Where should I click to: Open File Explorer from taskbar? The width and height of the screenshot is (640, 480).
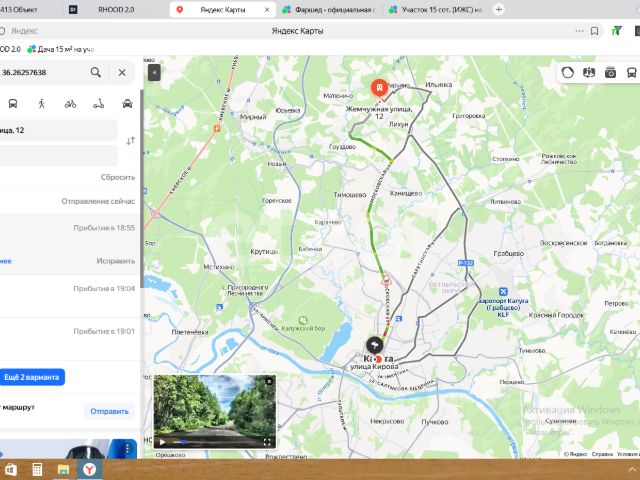click(x=63, y=470)
